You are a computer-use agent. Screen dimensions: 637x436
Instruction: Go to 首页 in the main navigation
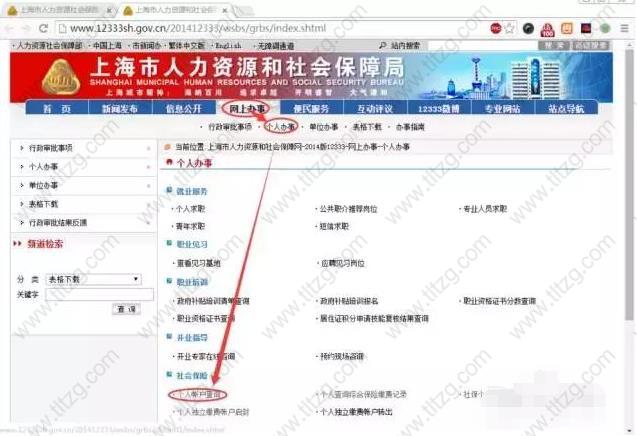coord(57,108)
